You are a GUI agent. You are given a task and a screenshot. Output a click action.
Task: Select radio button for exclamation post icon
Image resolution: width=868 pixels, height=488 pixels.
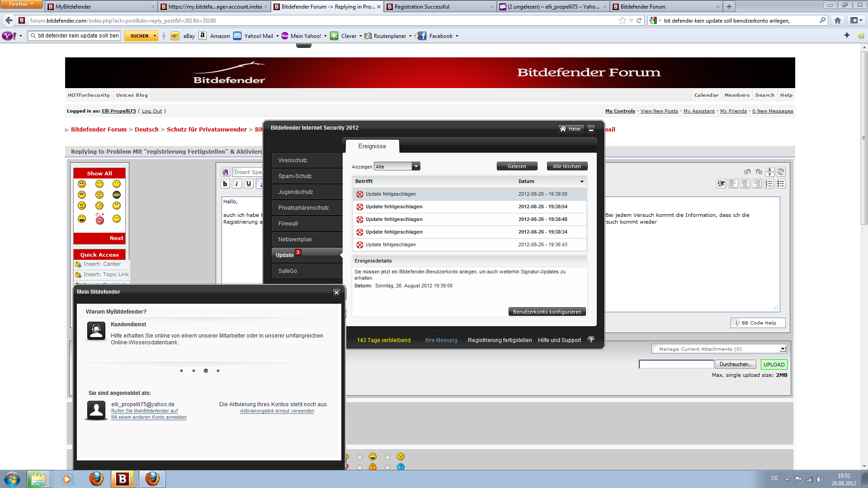coord(359,467)
